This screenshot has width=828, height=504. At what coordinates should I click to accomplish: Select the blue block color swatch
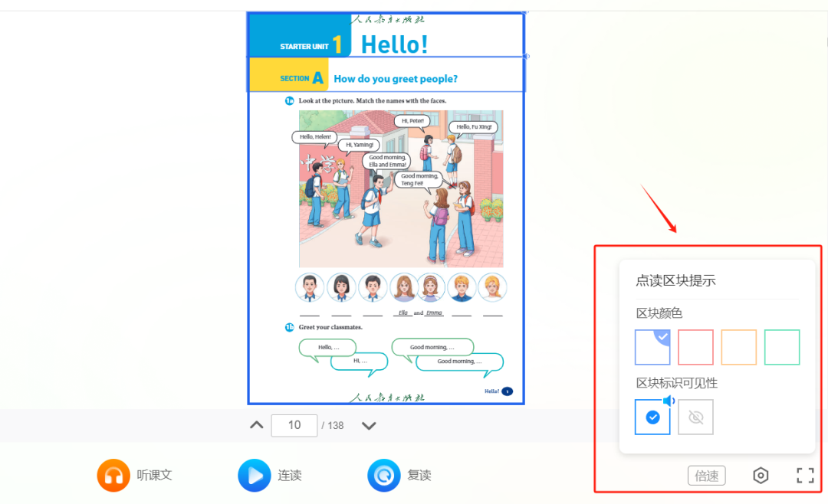[x=652, y=347]
